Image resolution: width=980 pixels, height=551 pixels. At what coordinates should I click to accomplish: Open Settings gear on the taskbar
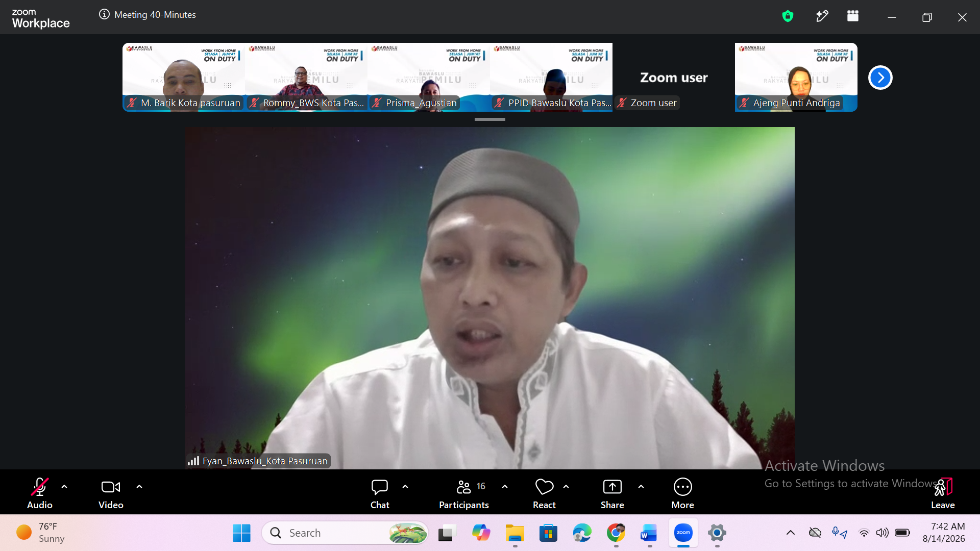[x=717, y=533]
